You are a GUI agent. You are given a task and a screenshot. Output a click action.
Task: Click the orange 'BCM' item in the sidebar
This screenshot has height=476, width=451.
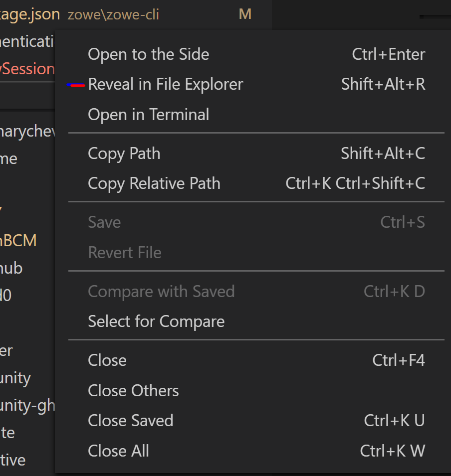18,240
